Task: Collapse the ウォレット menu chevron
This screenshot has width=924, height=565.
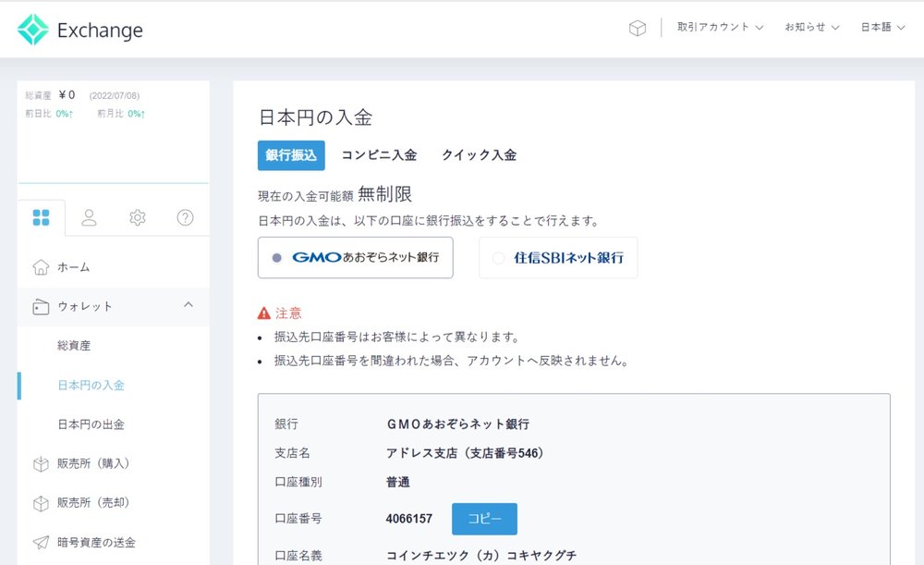Action: pos(188,305)
